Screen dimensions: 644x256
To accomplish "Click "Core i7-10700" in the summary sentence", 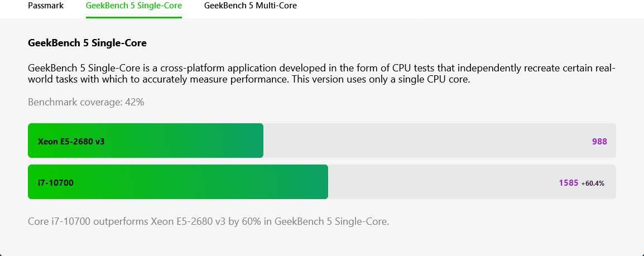I will click(x=59, y=222).
